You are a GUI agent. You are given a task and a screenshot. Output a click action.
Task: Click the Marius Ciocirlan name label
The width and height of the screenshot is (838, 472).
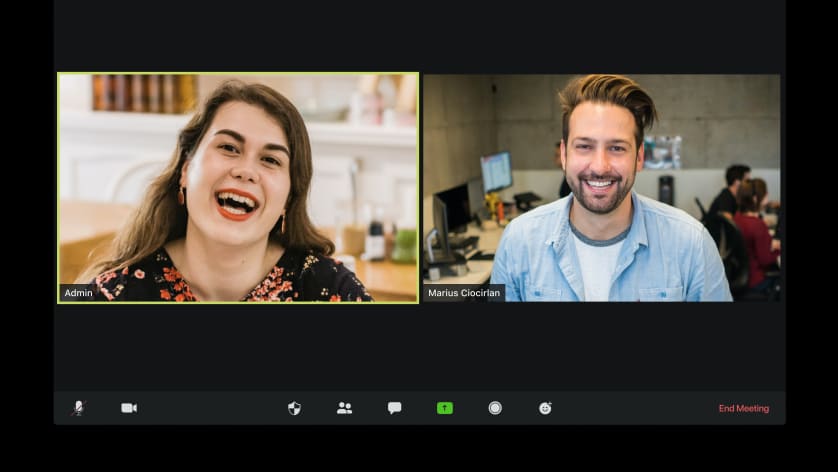(x=464, y=293)
